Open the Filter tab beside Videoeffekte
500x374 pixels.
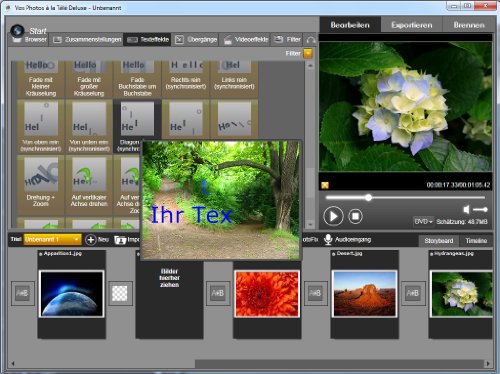(x=287, y=40)
